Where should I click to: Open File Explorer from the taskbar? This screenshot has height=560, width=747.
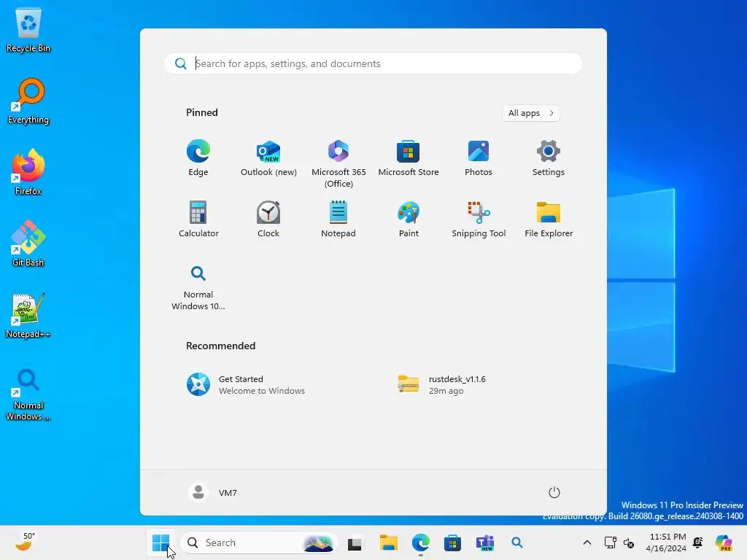pyautogui.click(x=388, y=542)
